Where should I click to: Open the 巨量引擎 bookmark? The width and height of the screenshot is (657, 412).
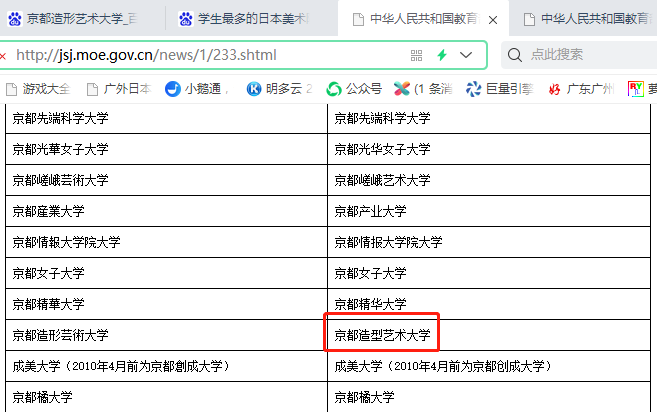click(x=499, y=89)
